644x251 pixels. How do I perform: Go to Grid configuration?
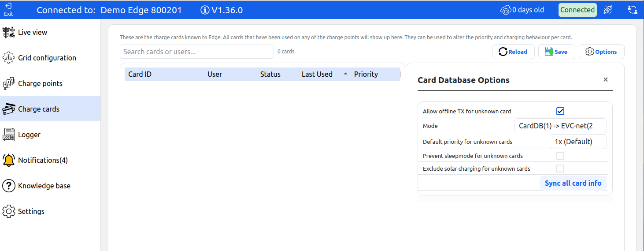[50, 58]
